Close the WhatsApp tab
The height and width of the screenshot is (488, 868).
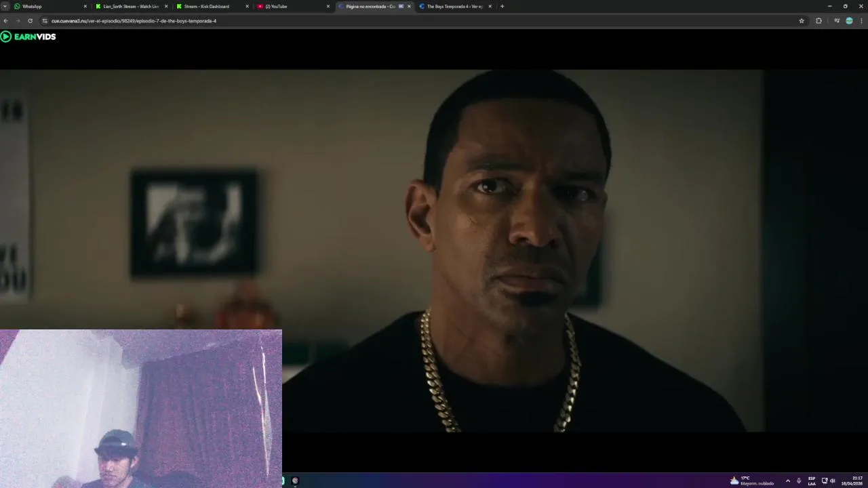(x=85, y=6)
